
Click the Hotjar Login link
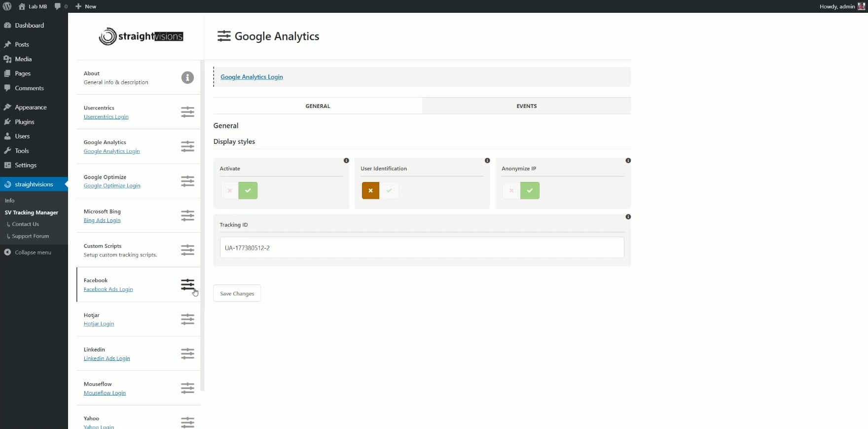pyautogui.click(x=99, y=324)
